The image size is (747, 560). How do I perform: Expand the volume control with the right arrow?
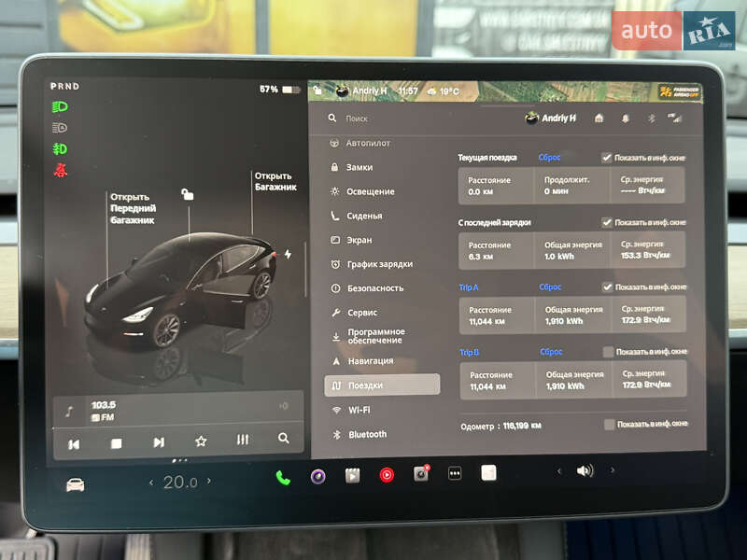click(612, 470)
